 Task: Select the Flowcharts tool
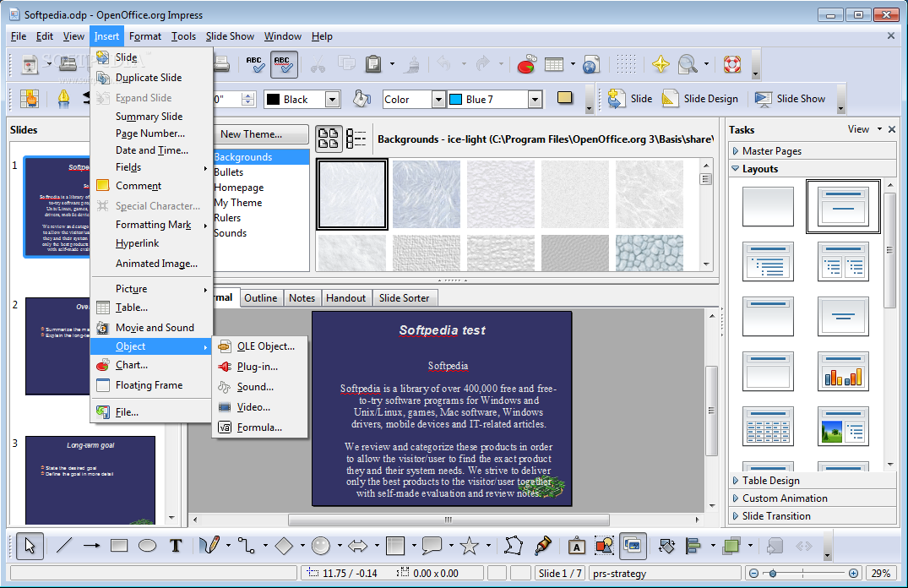395,546
